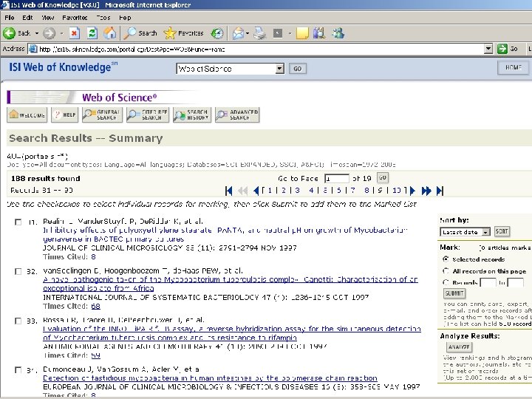Stop page loading with red X icon
This screenshot has height=399, width=532.
[75, 33]
